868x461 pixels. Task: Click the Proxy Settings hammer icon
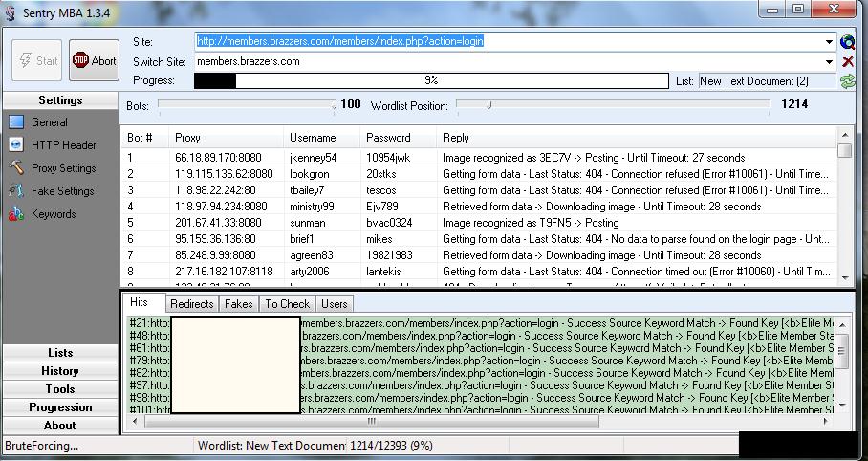click(x=16, y=167)
